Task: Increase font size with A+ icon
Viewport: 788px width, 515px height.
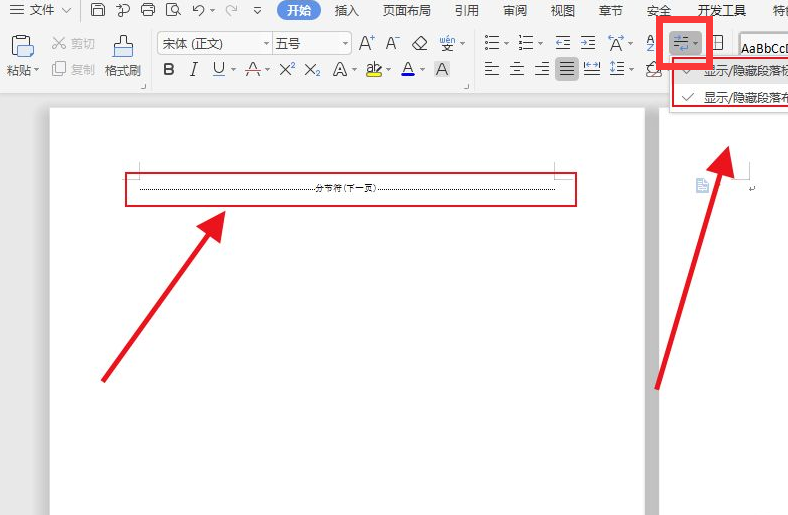Action: 367,43
